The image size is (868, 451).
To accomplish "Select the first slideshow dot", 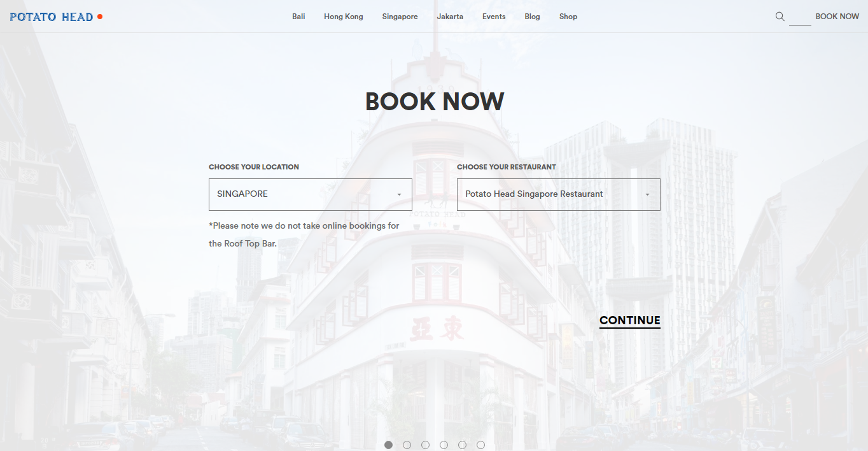I will pyautogui.click(x=389, y=445).
